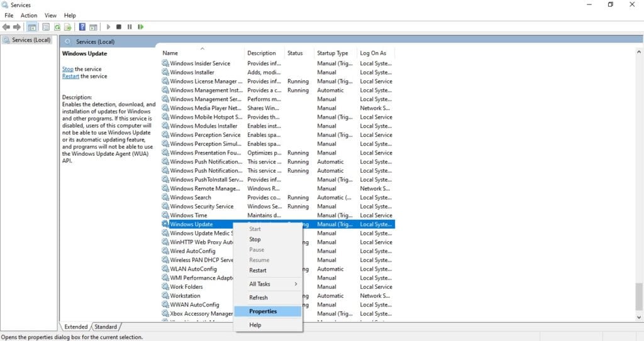Select Properties in the context menu
This screenshot has width=644, height=341.
pos(268,311)
